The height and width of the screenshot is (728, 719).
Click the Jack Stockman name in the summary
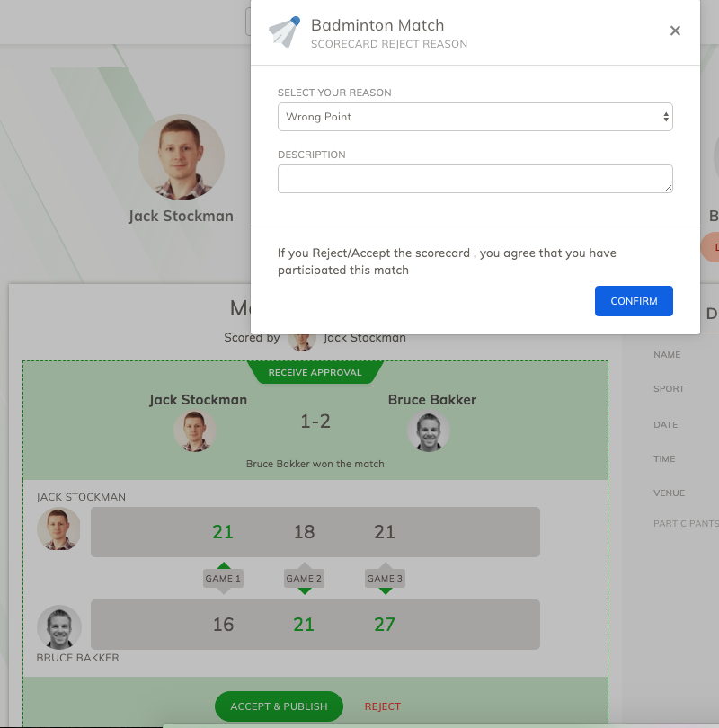(199, 400)
